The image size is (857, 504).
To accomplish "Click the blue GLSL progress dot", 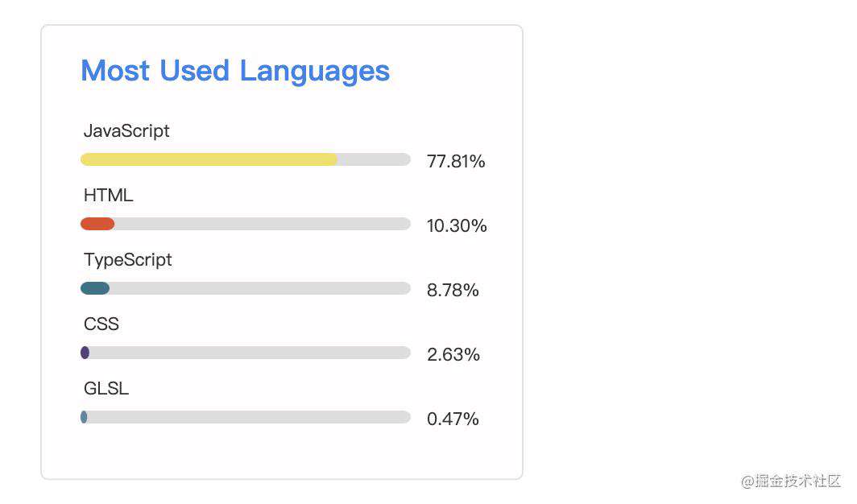I will coord(84,417).
